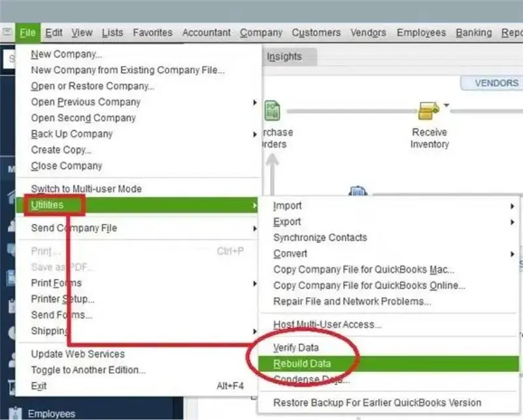523x420 pixels.
Task: Choose Verify Data utility
Action: pyautogui.click(x=390, y=348)
